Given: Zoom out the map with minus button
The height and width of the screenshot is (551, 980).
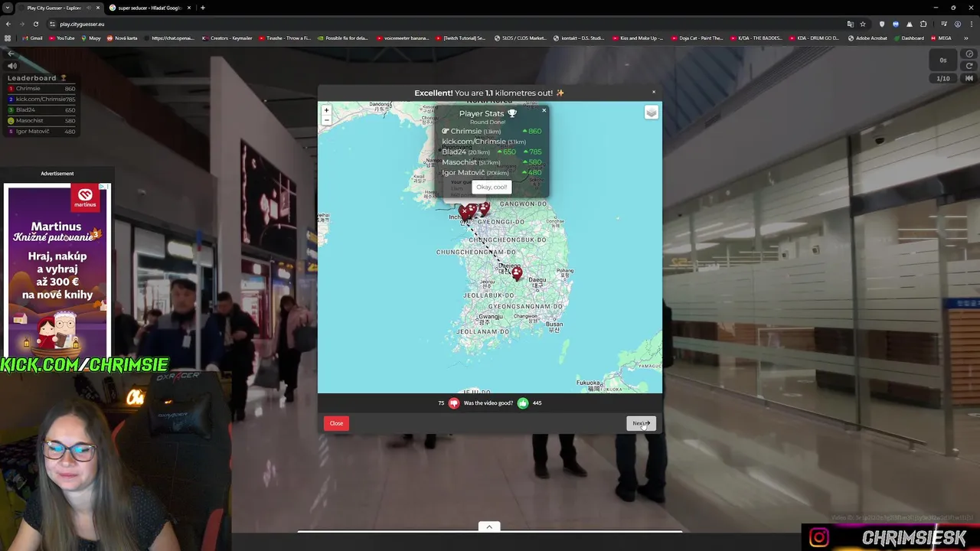Looking at the screenshot, I should pos(326,120).
